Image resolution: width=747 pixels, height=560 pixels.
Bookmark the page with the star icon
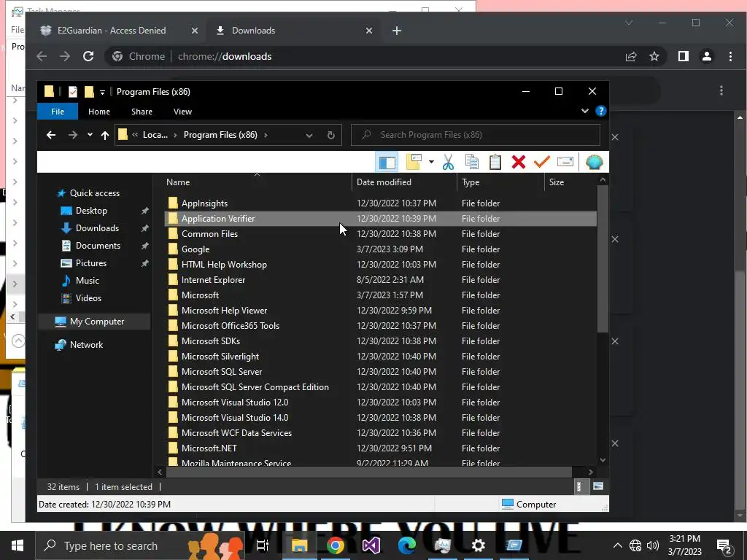(x=654, y=56)
